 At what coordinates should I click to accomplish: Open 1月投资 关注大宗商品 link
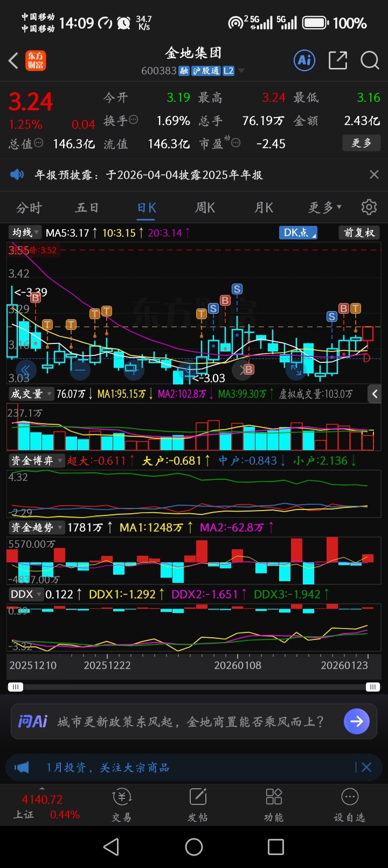coord(108,767)
